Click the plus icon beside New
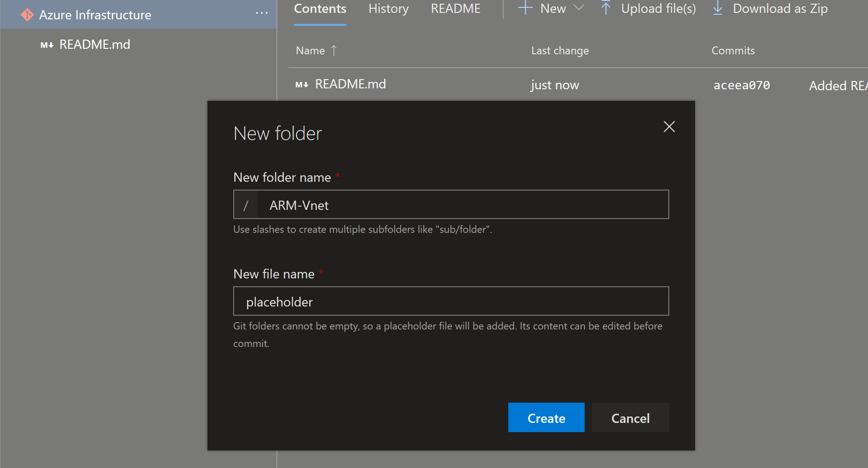 coord(525,8)
